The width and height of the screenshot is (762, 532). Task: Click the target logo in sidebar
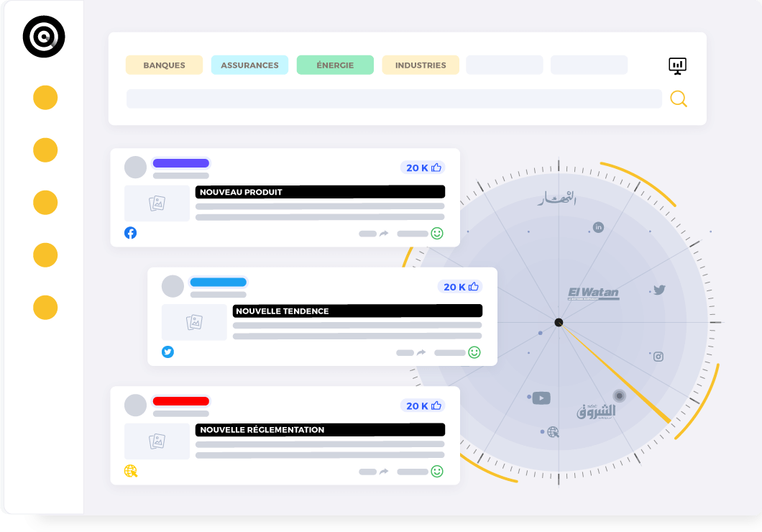tap(44, 37)
